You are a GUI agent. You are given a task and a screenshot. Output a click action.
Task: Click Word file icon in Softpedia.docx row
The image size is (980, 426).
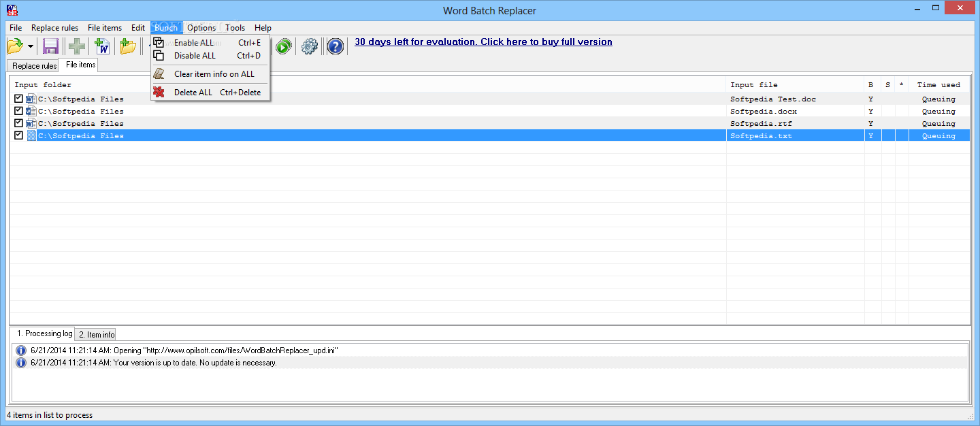click(x=31, y=111)
